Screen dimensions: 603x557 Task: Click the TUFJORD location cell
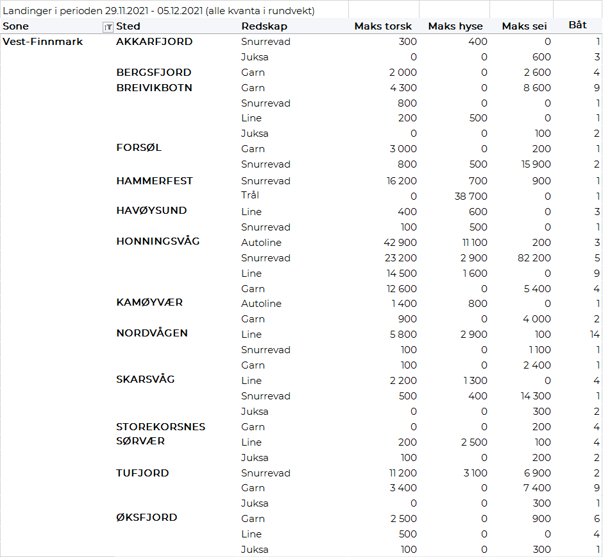143,473
